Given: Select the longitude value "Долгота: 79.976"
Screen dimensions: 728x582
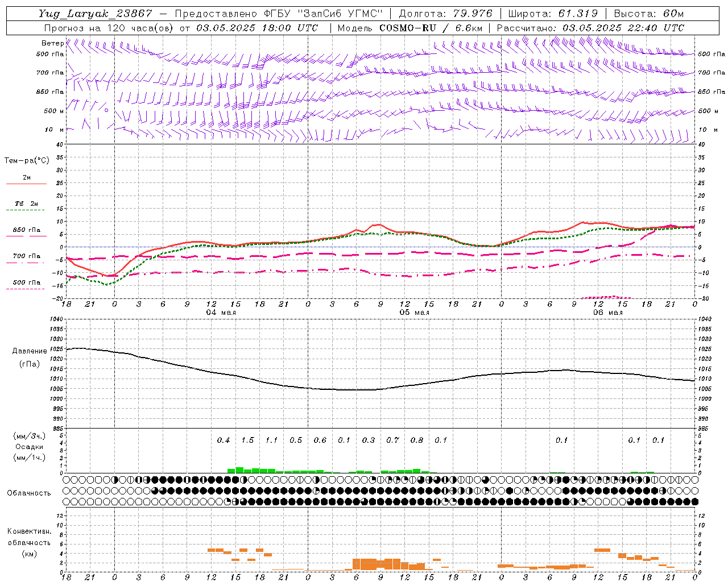Looking at the screenshot, I should [x=446, y=14].
